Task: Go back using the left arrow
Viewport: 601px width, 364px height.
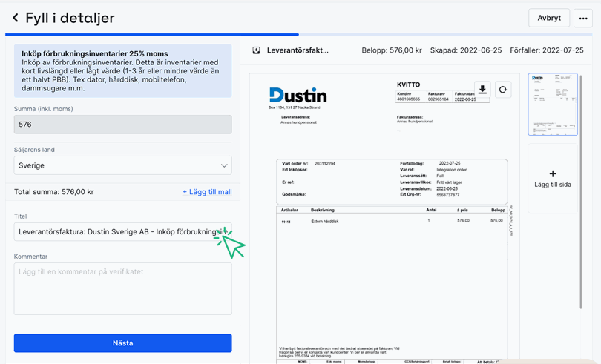Action: pyautogui.click(x=15, y=18)
